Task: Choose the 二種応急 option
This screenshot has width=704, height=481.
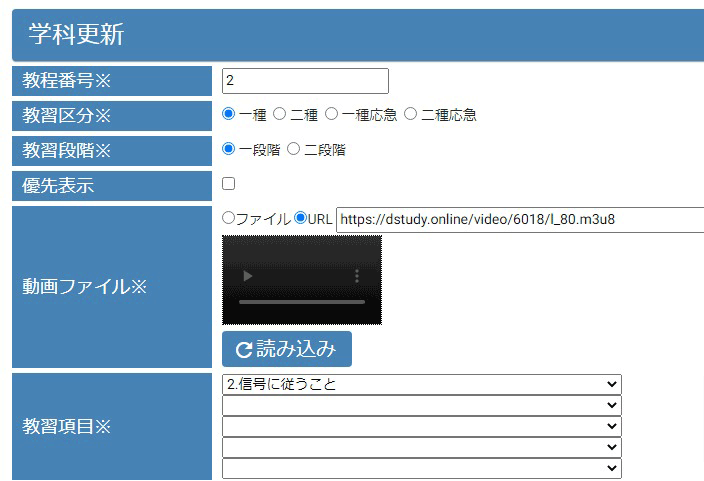Action: (410, 114)
